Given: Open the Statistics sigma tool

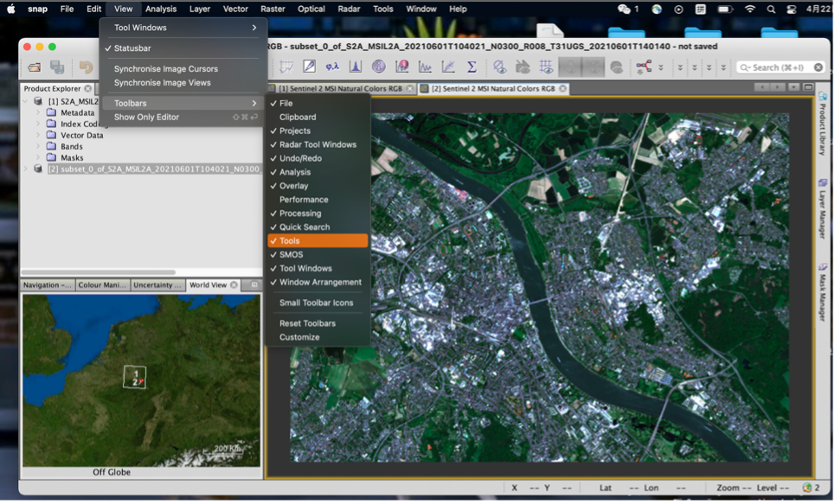Looking at the screenshot, I should coord(472,67).
